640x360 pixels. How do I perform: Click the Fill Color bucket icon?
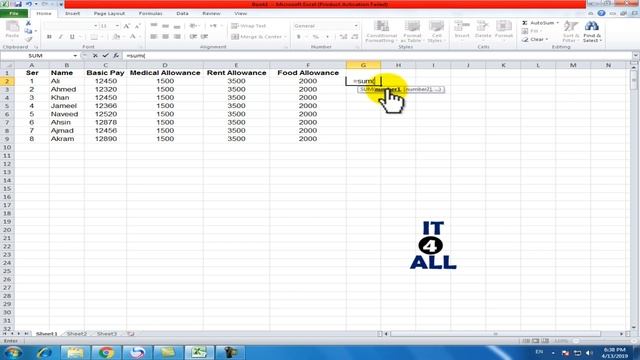pos(116,37)
